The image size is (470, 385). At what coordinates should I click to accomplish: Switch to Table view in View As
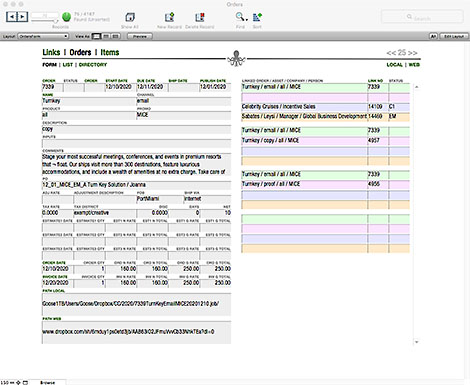[x=115, y=36]
